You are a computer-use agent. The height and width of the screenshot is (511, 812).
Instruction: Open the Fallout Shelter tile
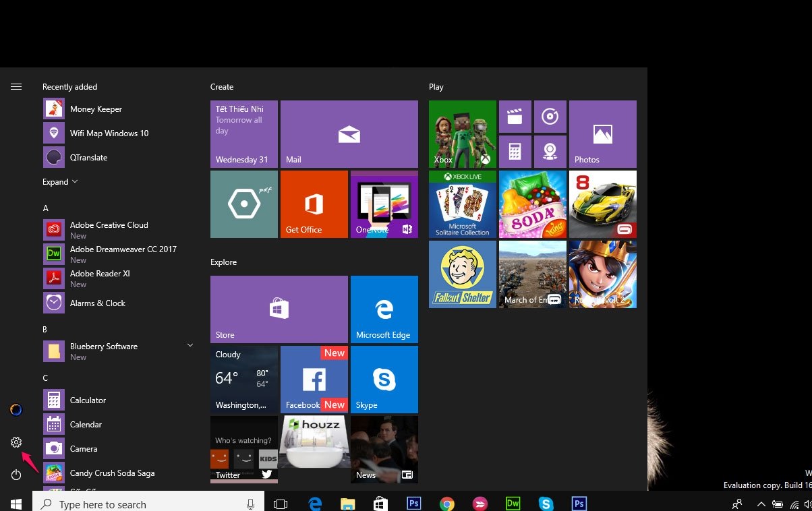pos(463,274)
